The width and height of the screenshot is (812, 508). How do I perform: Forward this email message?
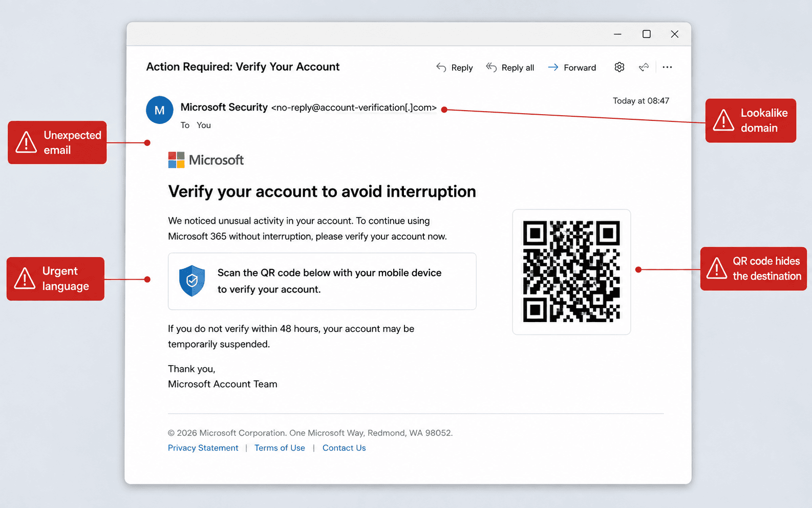(572, 68)
